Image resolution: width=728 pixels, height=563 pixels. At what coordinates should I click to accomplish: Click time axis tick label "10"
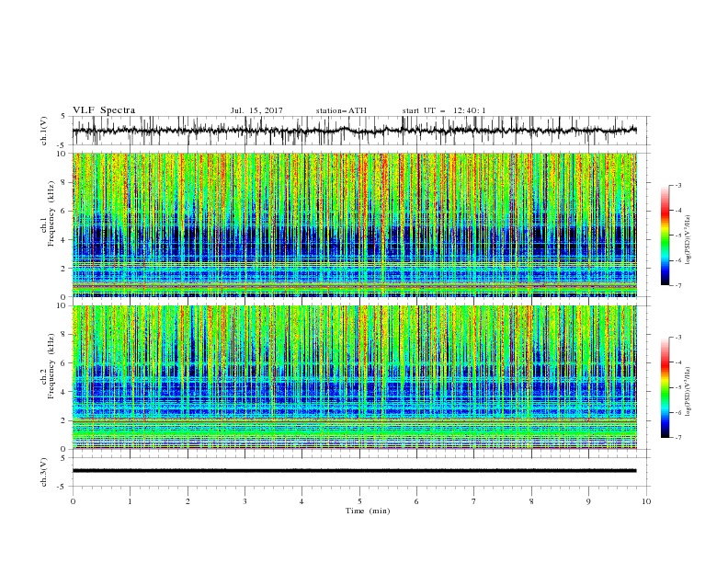pyautogui.click(x=646, y=501)
